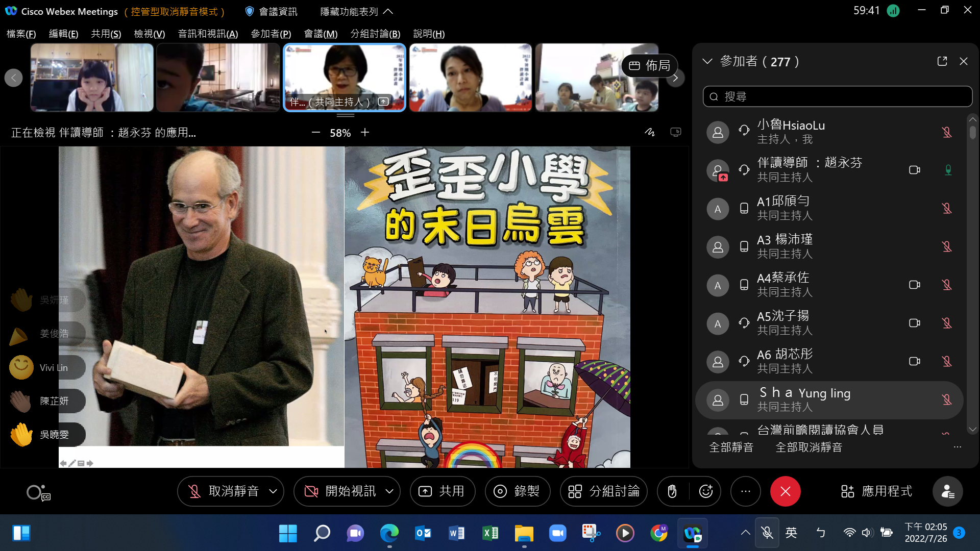Open 音訊和視訊(A) menu

208,34
